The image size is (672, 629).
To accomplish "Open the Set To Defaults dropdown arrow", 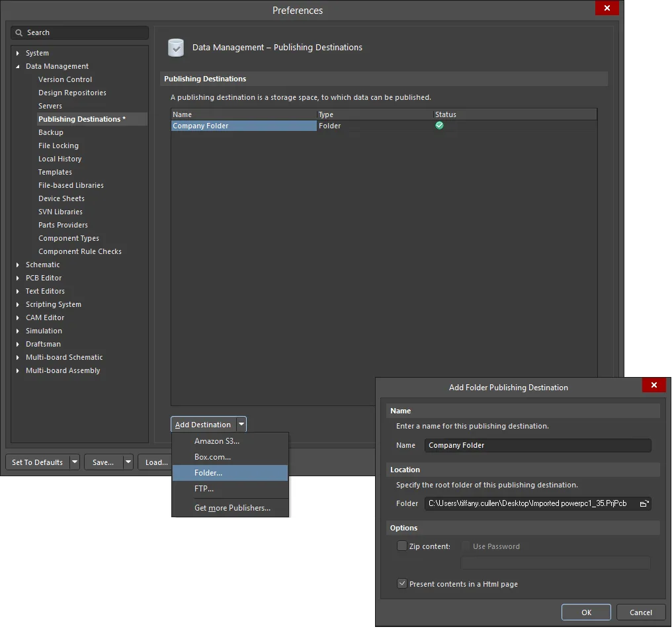I will click(75, 462).
